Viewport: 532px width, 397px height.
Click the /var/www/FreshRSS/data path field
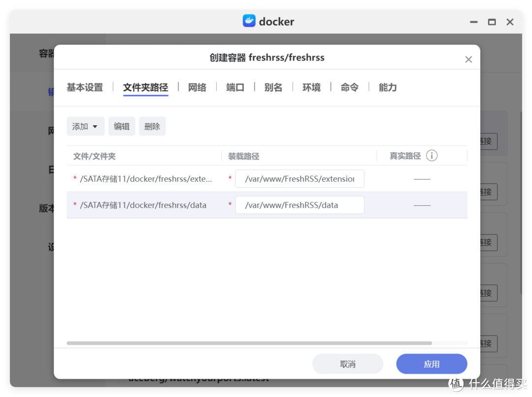point(299,204)
